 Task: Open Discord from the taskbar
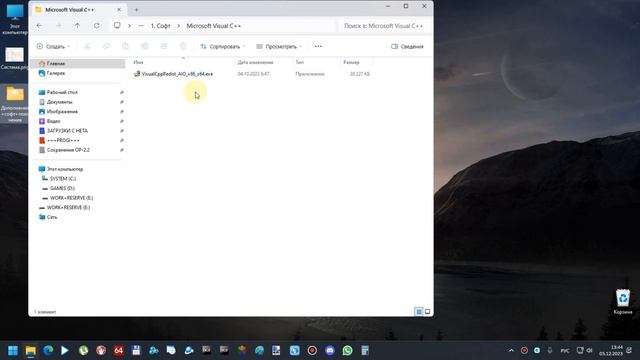pos(330,350)
